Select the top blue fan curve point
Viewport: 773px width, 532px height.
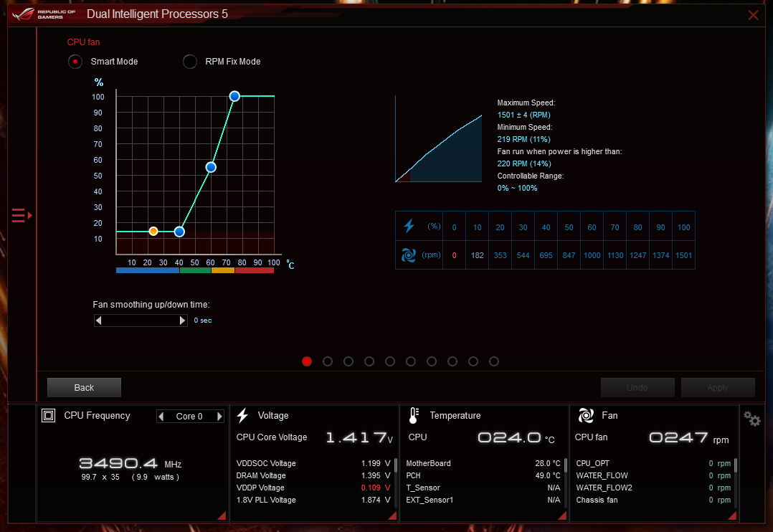[x=234, y=96]
